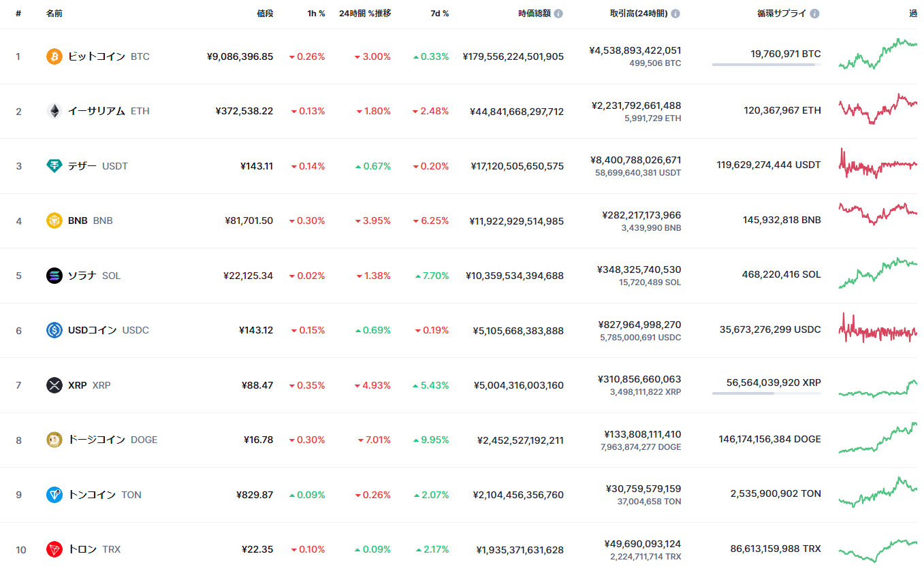Screen dimensions: 924x569
Task: Click the Ethereum diamond logo icon
Action: click(54, 111)
